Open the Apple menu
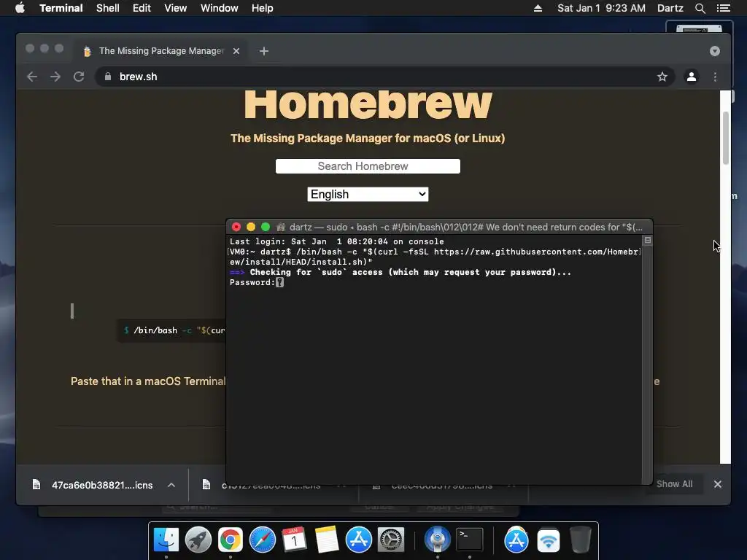747x560 pixels. click(x=20, y=8)
